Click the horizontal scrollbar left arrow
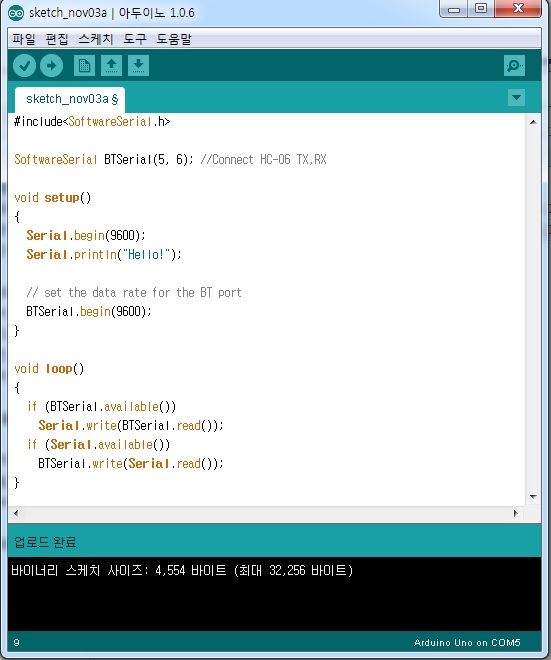 pos(16,513)
